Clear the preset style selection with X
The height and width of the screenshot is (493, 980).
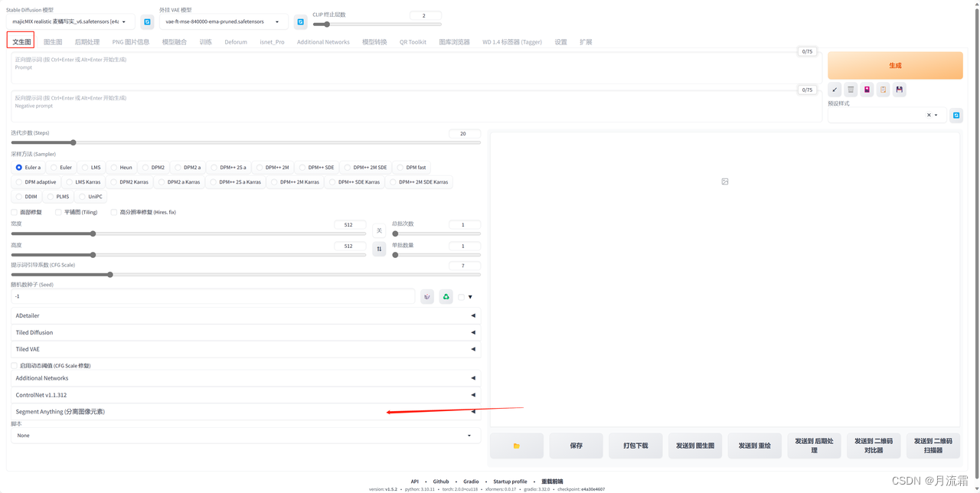929,115
